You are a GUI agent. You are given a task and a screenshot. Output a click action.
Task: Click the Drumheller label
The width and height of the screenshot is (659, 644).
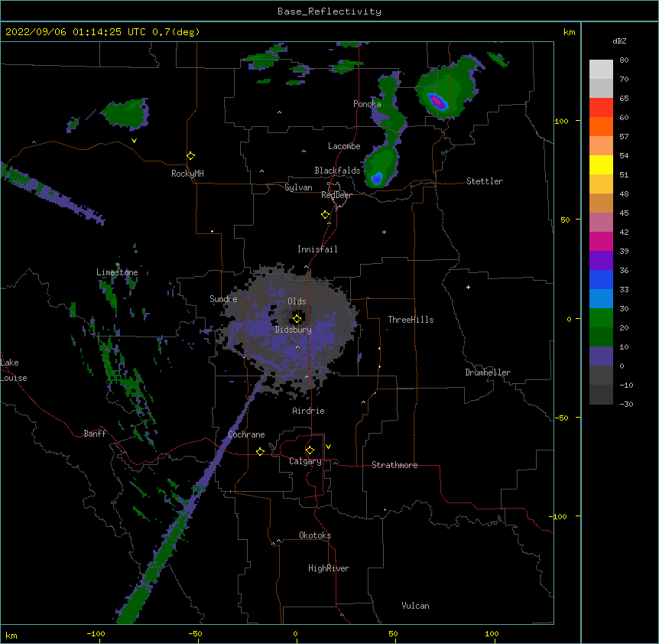(488, 372)
